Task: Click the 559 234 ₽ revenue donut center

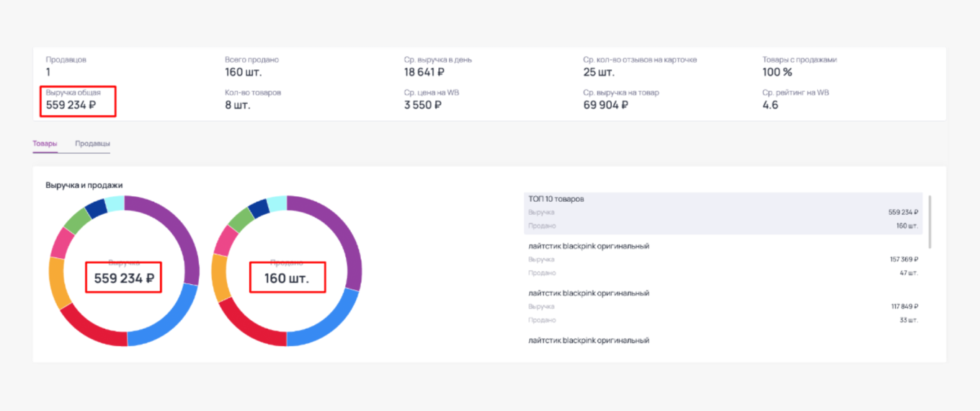Action: point(124,278)
